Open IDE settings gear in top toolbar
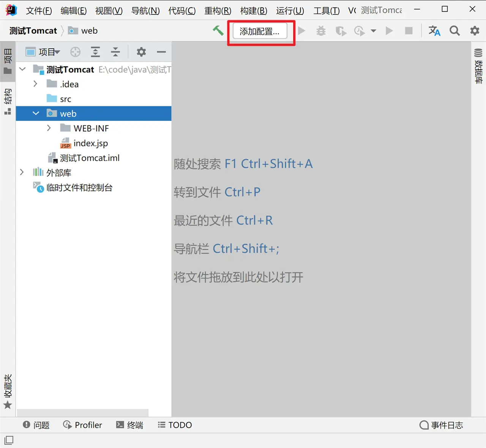The width and height of the screenshot is (486, 448). point(475,31)
